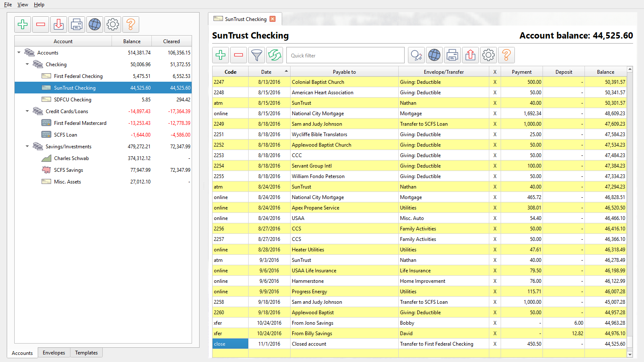
Task: Click the piggy bank icon for SCFS Savings
Action: (x=46, y=170)
